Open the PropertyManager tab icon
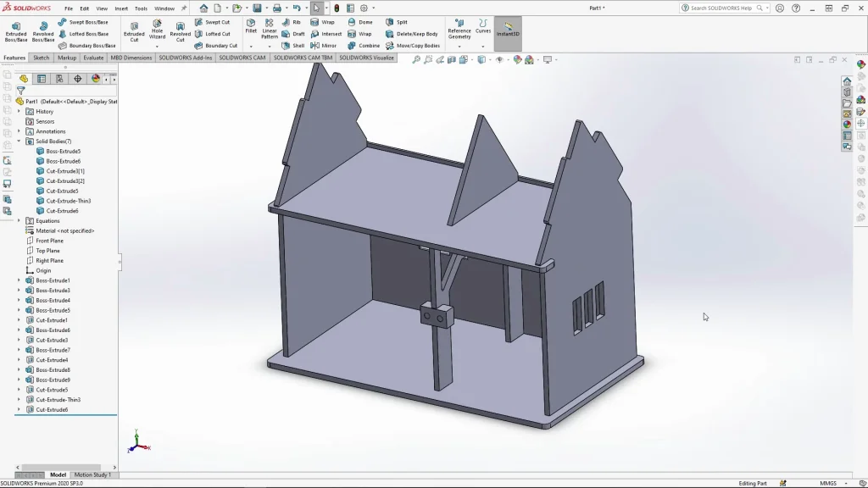The width and height of the screenshot is (868, 488). [42, 79]
